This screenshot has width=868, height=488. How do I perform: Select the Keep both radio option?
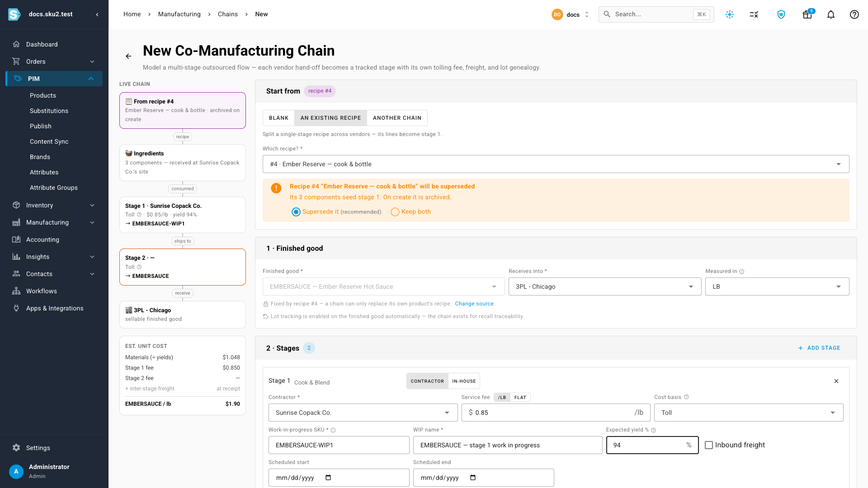(395, 212)
